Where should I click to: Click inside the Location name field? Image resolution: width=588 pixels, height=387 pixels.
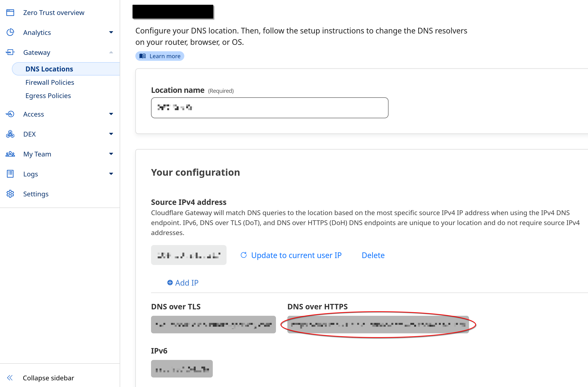point(269,107)
